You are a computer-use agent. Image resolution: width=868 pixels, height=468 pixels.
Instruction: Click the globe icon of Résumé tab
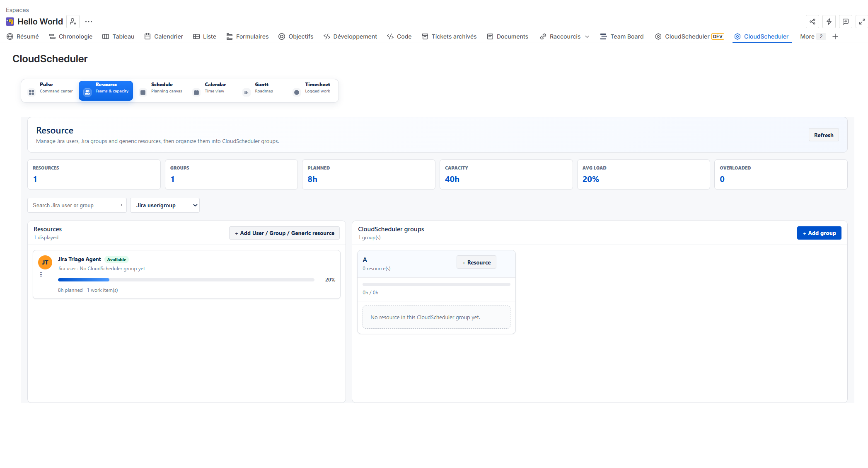click(10, 36)
